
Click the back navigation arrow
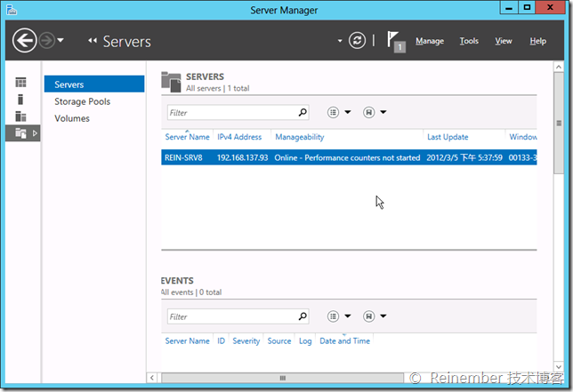point(24,40)
